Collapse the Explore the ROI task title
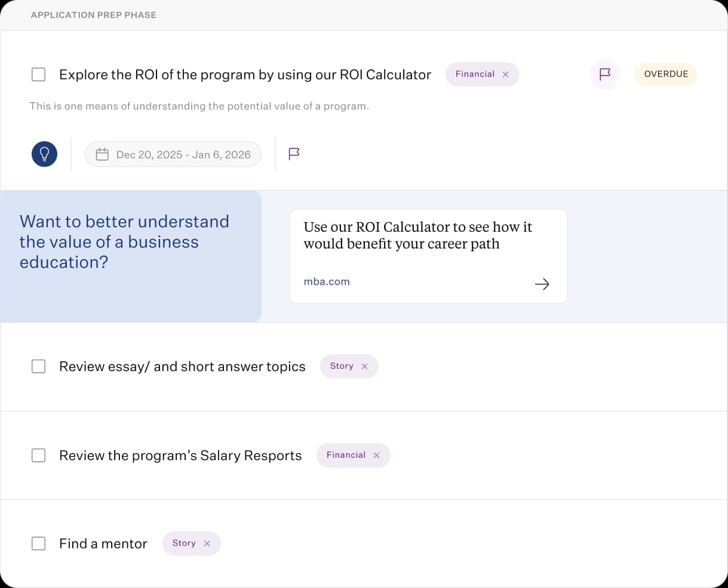The width and height of the screenshot is (728, 588). click(245, 75)
